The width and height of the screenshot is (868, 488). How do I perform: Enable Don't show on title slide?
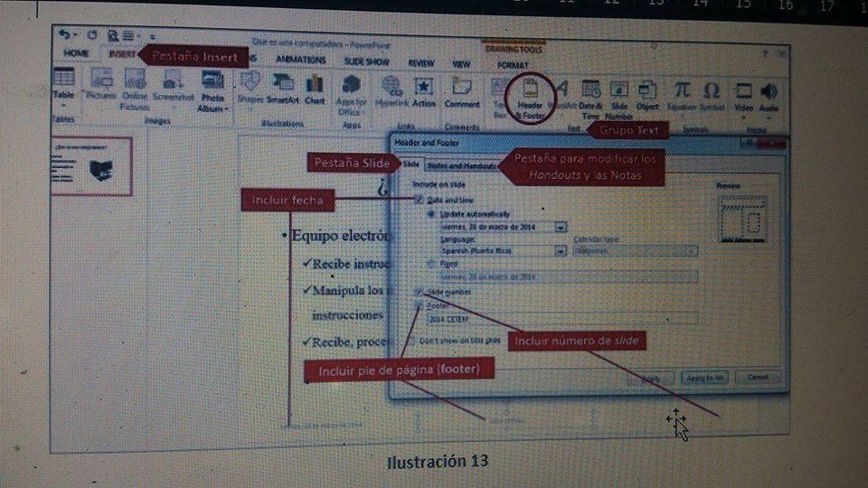(x=410, y=341)
